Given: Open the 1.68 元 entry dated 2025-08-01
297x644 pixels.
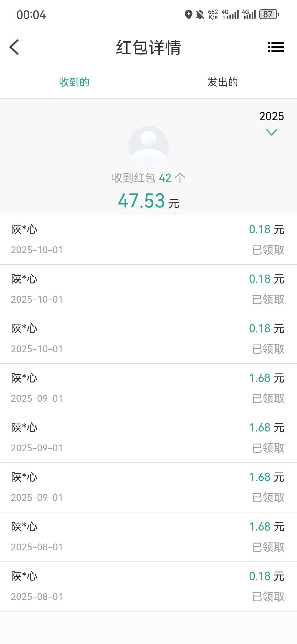Looking at the screenshot, I should (x=148, y=537).
